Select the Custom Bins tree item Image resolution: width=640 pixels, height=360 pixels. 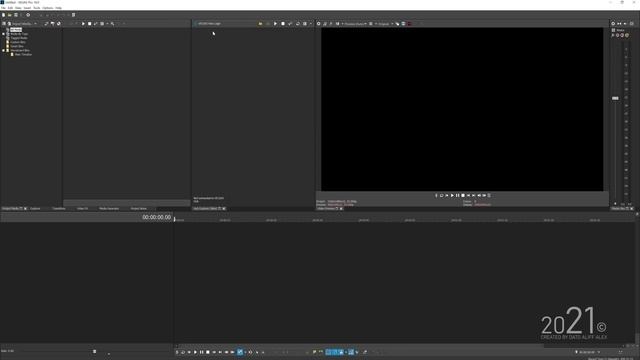(18, 42)
